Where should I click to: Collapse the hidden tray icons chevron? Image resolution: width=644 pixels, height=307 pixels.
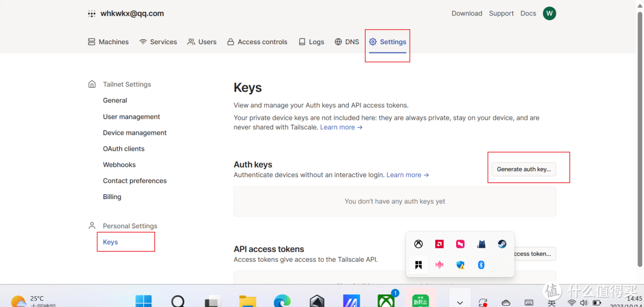459,301
